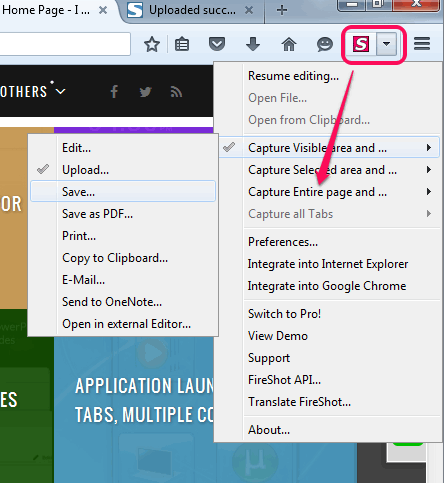Expand Capture Selected area submenu arrow
This screenshot has height=483, width=444.
pos(429,170)
